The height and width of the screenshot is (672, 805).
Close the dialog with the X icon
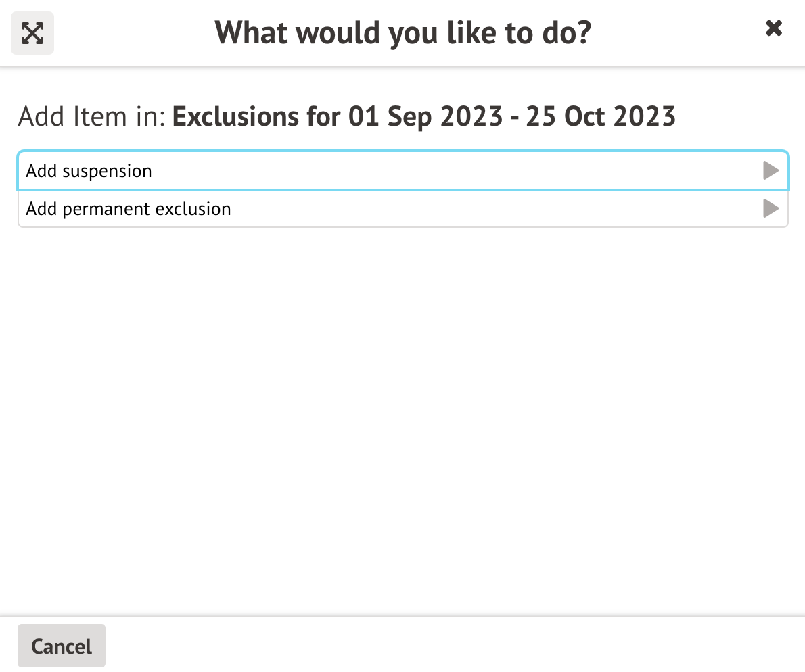point(773,28)
